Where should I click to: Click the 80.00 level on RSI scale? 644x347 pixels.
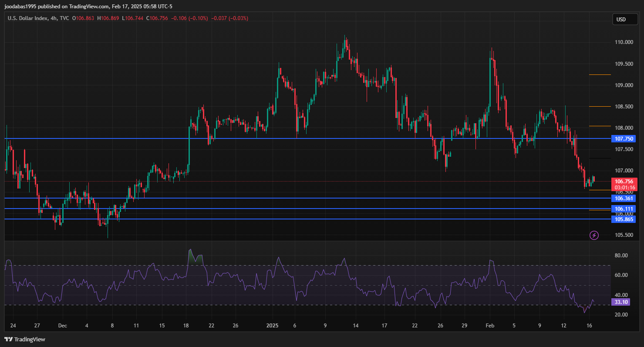[620, 256]
